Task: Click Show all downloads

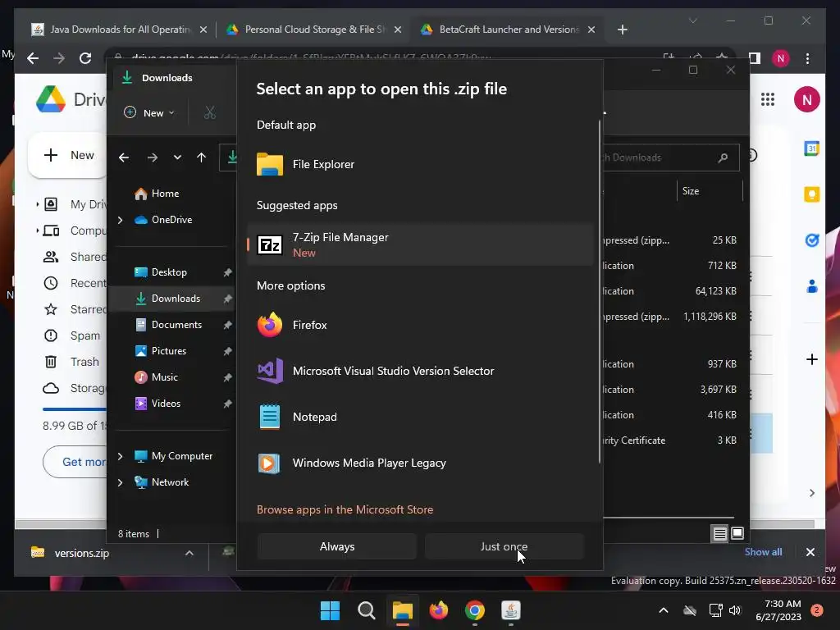Action: (763, 552)
